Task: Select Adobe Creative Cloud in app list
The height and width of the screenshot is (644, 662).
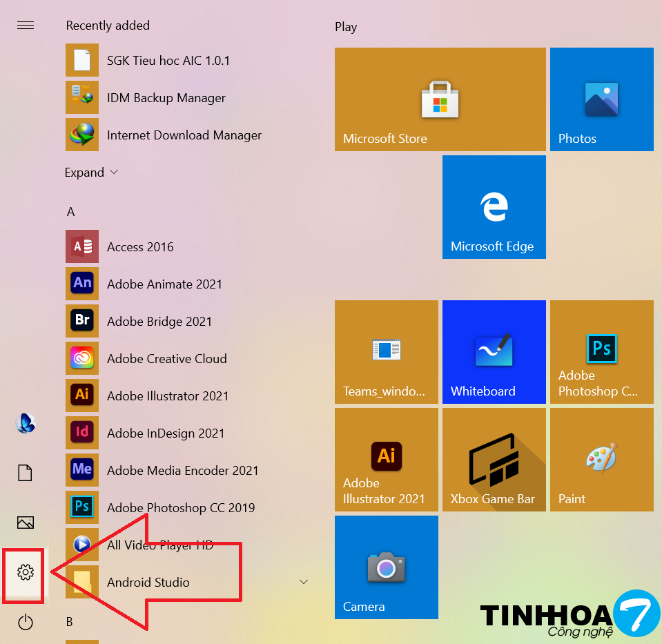Action: pos(166,359)
